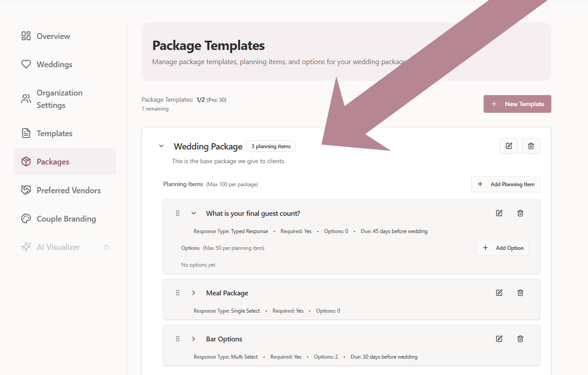588x375 pixels.
Task: Open Weddings in the sidebar
Action: pos(54,65)
